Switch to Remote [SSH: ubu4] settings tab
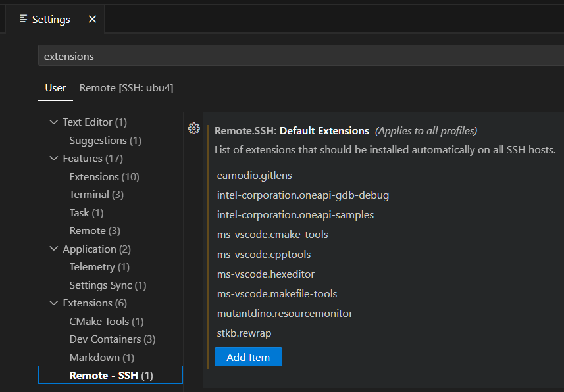 coord(126,88)
